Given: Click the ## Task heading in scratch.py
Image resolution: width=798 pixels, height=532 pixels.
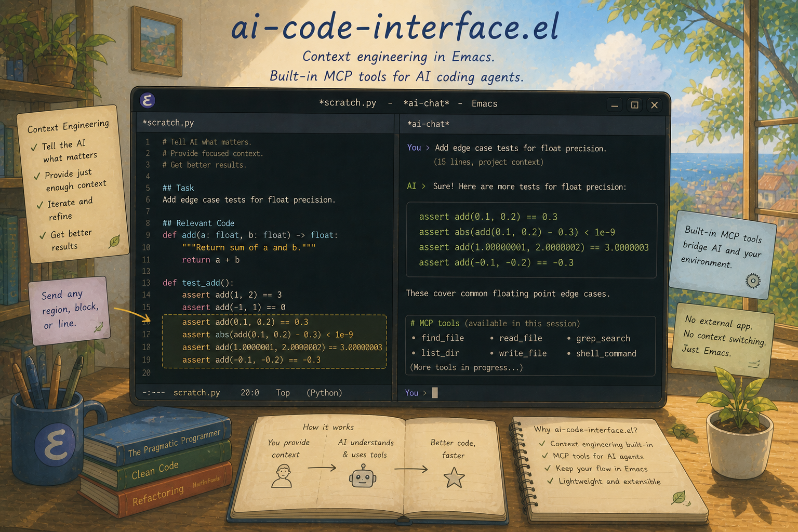Looking at the screenshot, I should [178, 188].
